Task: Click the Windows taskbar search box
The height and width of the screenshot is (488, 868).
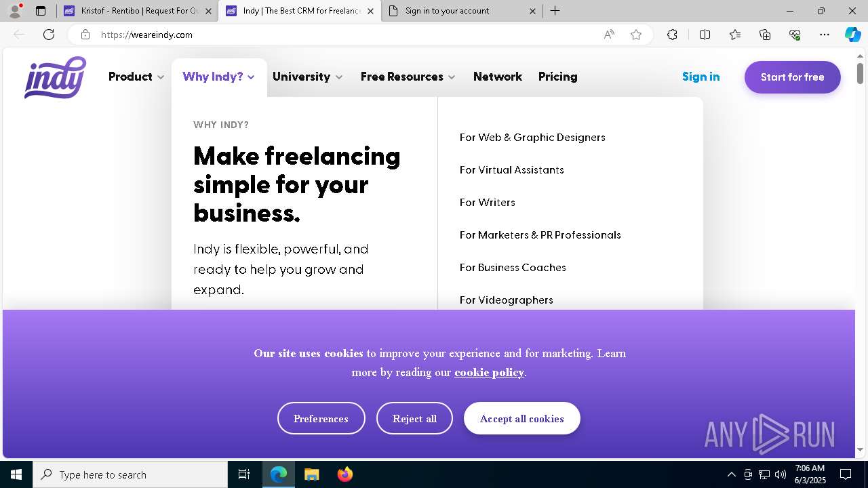Action: tap(130, 474)
